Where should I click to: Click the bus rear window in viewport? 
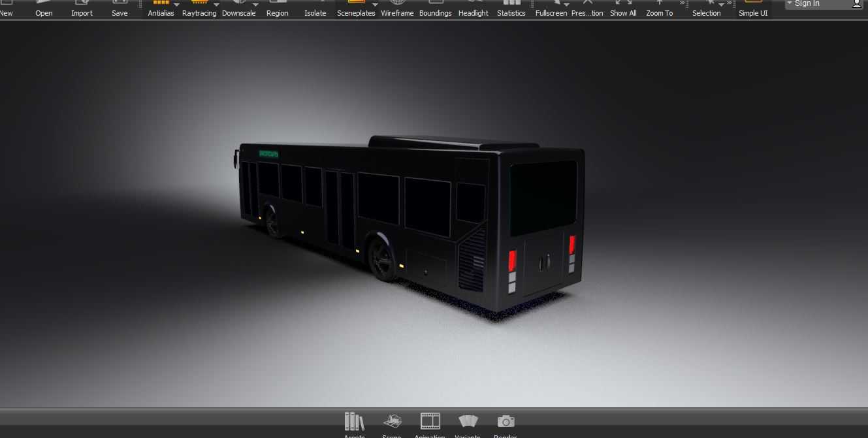click(543, 198)
